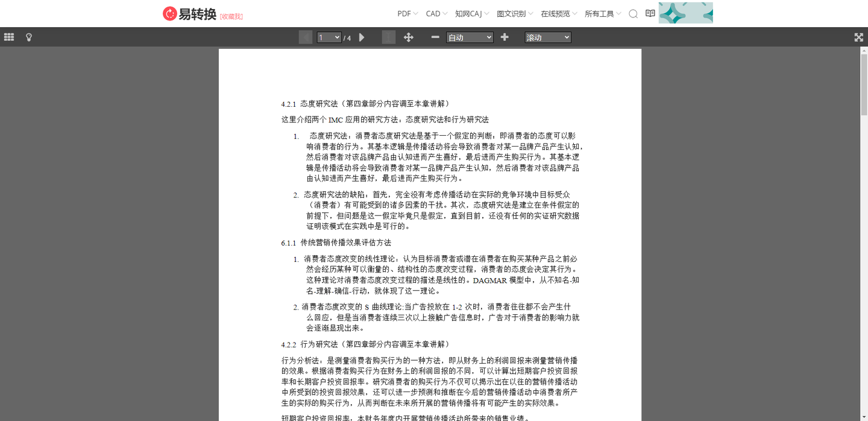Open the 所有工具 menu
The width and height of the screenshot is (868, 421).
603,13
